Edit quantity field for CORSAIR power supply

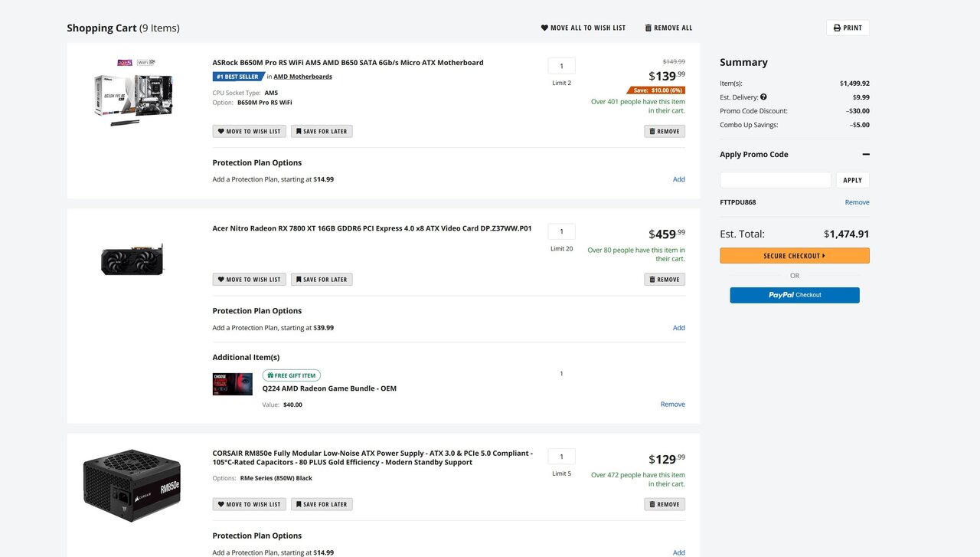click(561, 457)
